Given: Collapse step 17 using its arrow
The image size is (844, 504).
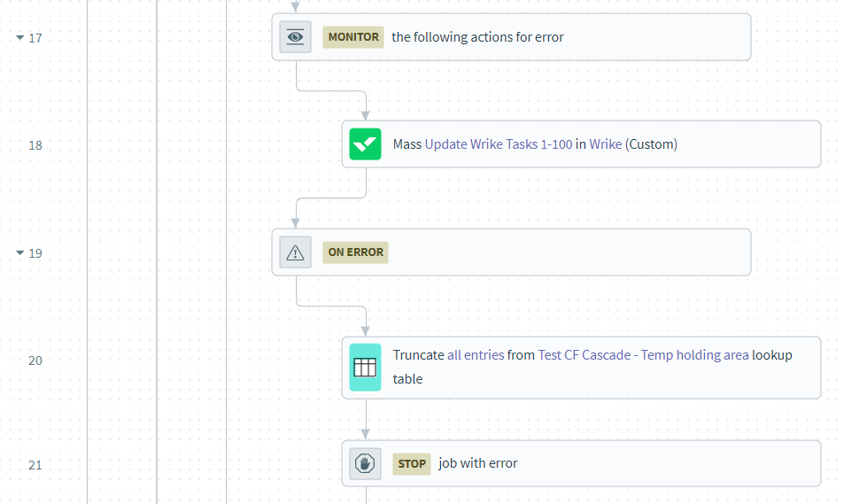Looking at the screenshot, I should pos(19,38).
